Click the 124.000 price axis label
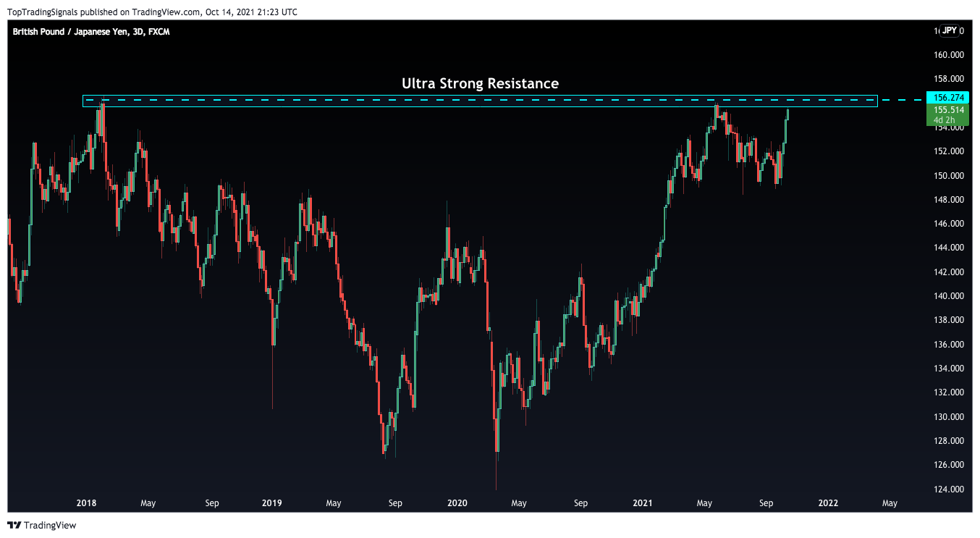Viewport: 980px width, 538px height. click(948, 489)
